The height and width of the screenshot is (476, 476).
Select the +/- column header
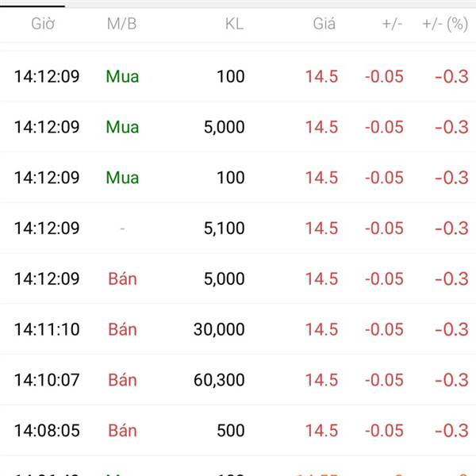[x=392, y=24]
